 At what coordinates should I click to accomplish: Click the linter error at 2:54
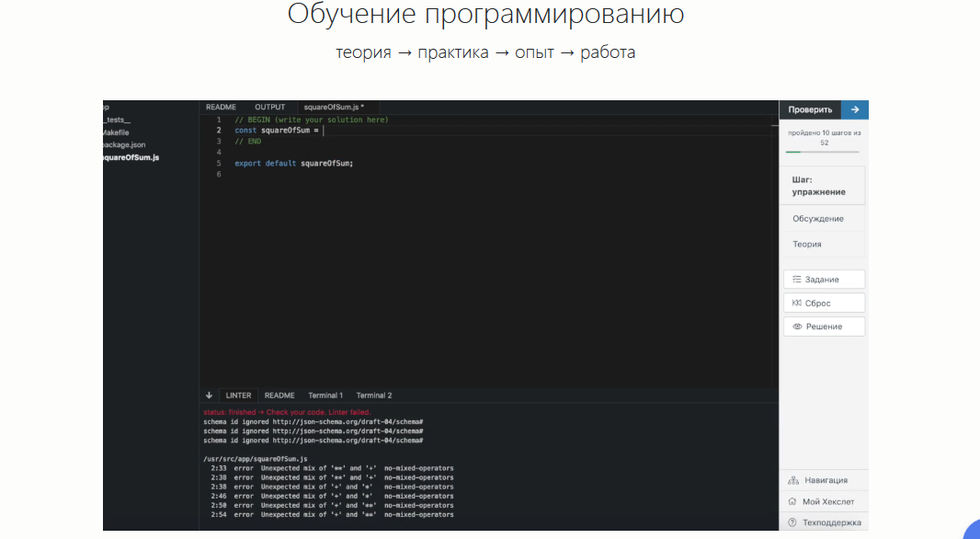332,514
